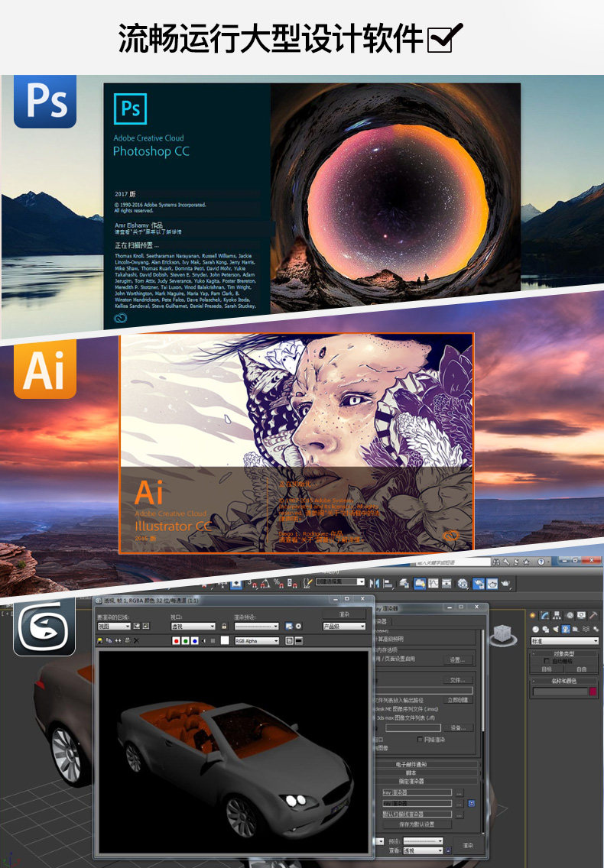Click the 渲染 button in render frame window
The height and width of the screenshot is (868, 604).
click(x=344, y=614)
